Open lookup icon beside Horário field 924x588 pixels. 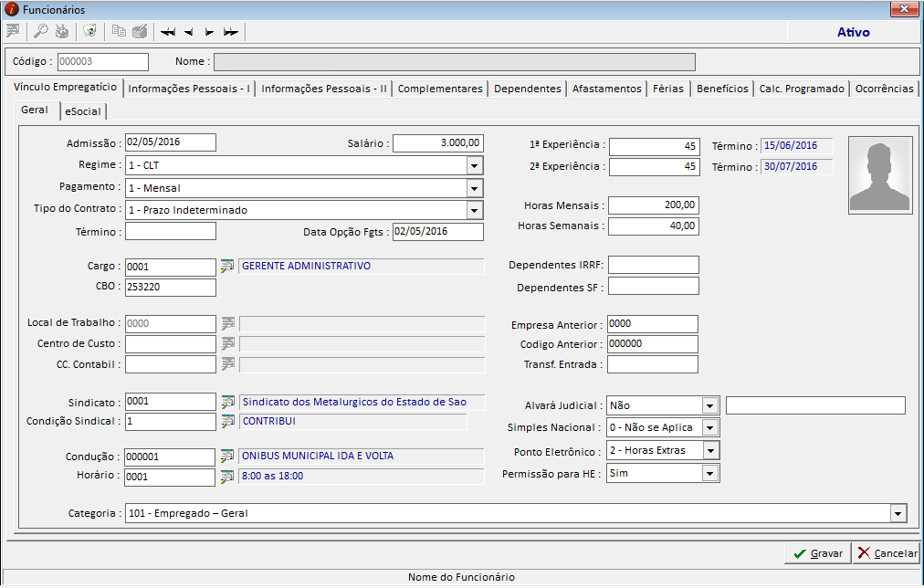(x=227, y=477)
